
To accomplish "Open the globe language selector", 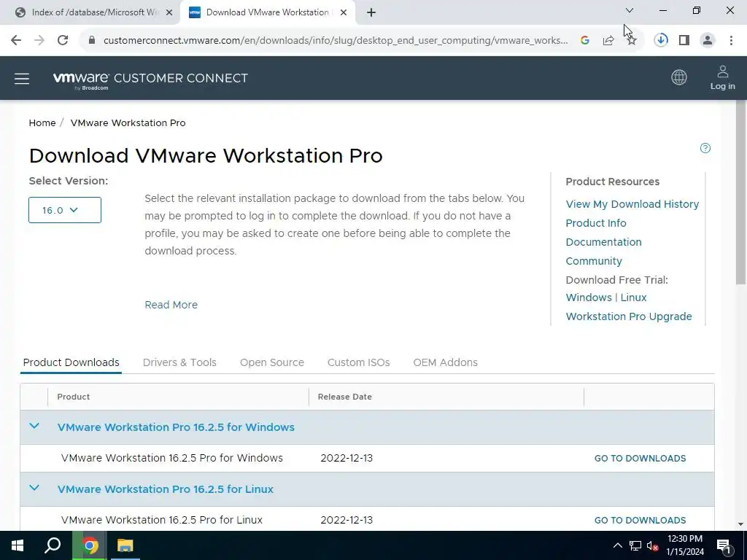I will point(679,77).
